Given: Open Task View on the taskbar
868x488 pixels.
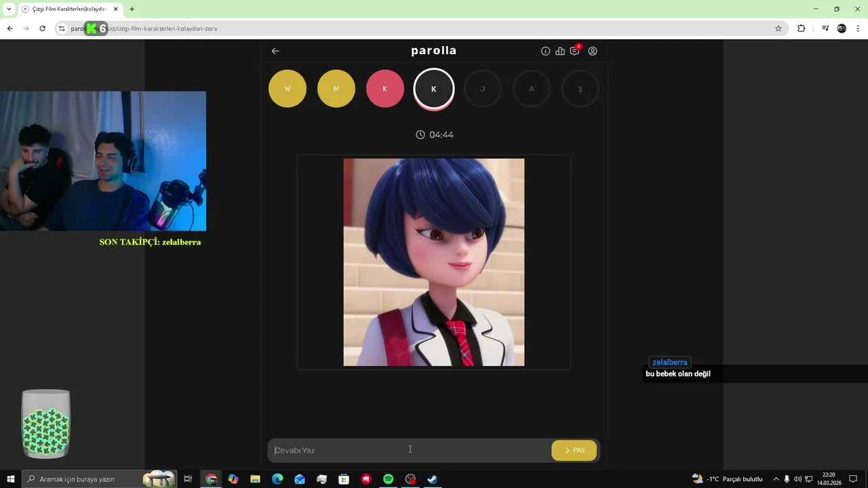Looking at the screenshot, I should (x=188, y=479).
